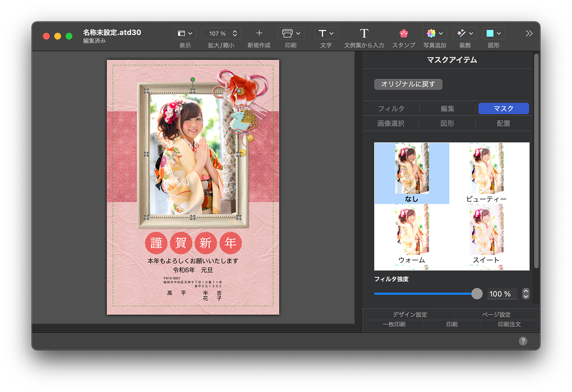Switch to the 図形 mask tab

pos(447,123)
